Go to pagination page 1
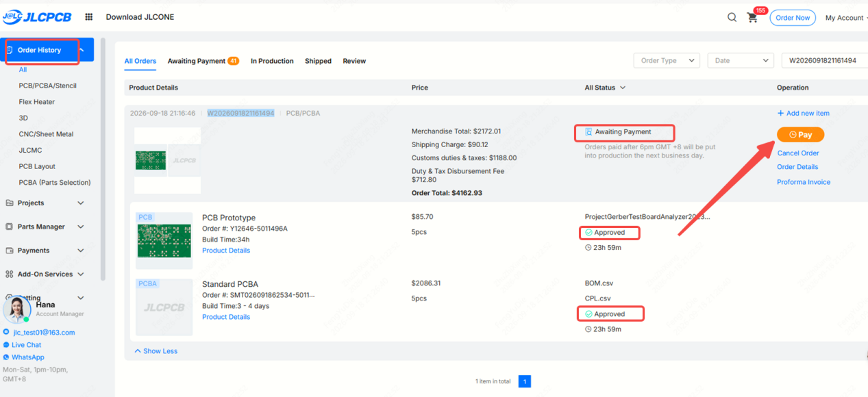The height and width of the screenshot is (397, 868). [525, 381]
